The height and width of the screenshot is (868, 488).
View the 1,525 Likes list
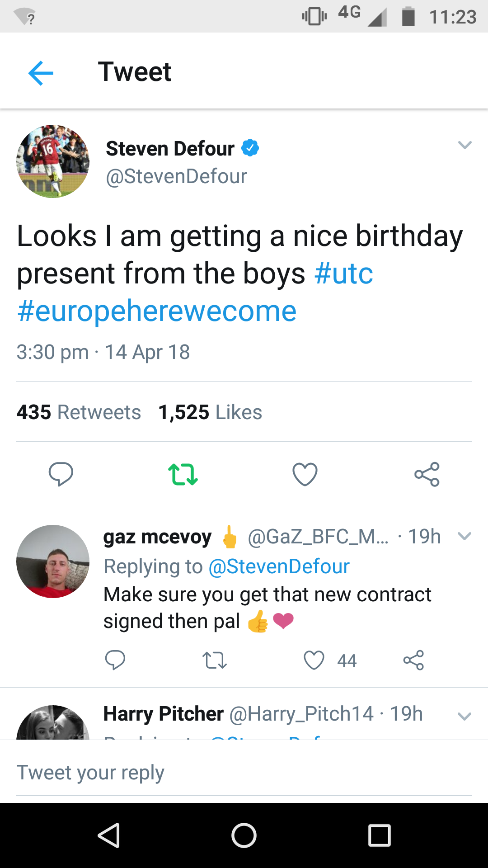coord(210,412)
